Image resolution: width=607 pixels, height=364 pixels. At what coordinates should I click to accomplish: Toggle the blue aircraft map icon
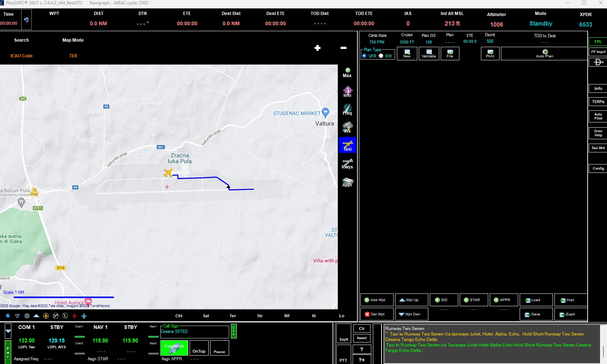(x=84, y=316)
